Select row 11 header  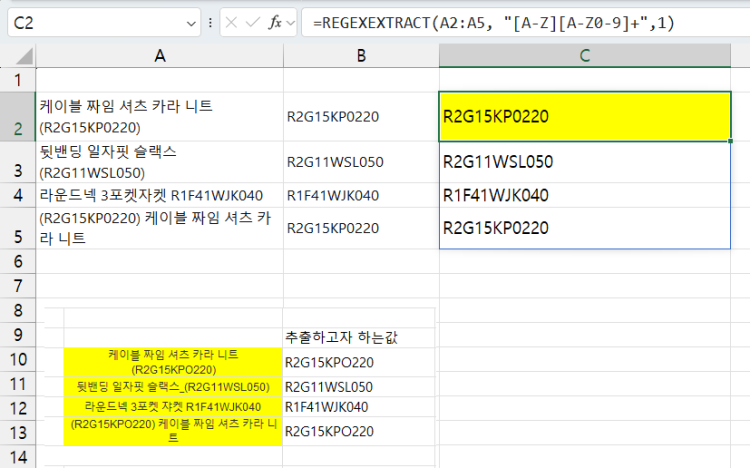tap(18, 384)
